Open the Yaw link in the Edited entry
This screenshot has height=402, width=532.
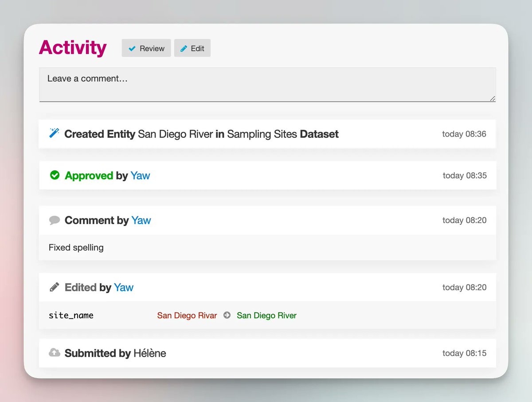tap(124, 287)
